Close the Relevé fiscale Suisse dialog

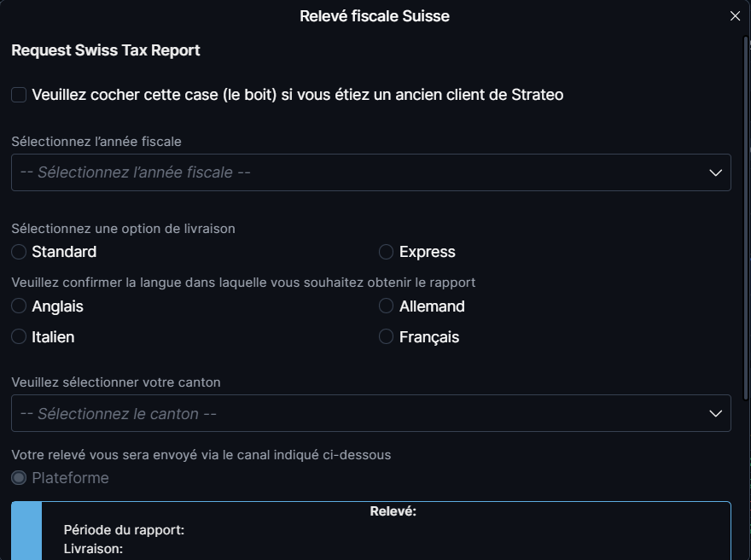pyautogui.click(x=735, y=16)
